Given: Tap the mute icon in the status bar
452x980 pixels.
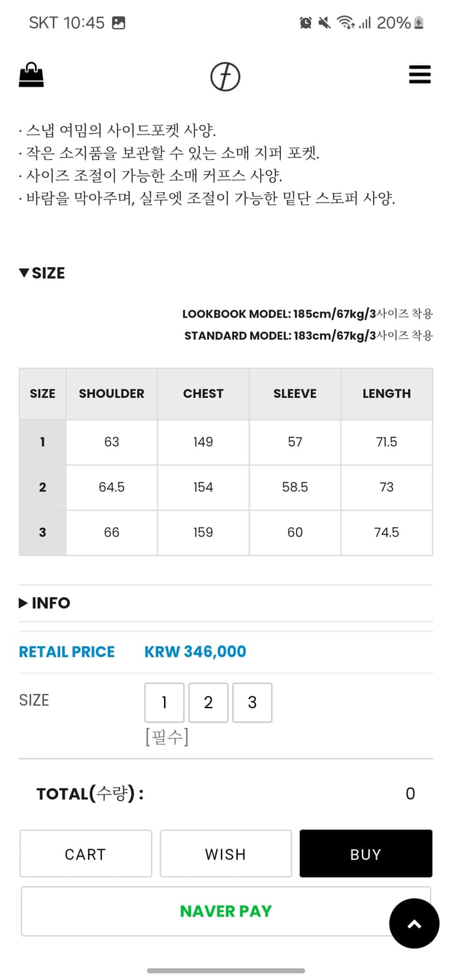Looking at the screenshot, I should [x=324, y=22].
